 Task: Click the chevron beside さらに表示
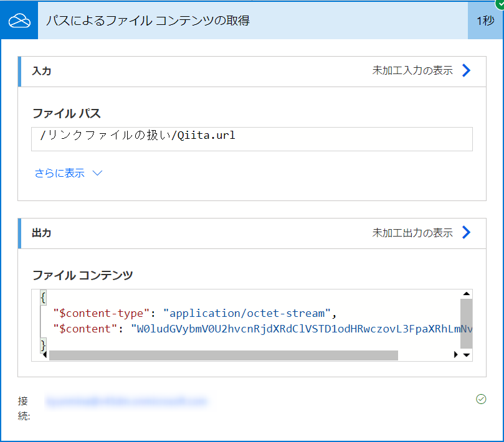coord(97,173)
